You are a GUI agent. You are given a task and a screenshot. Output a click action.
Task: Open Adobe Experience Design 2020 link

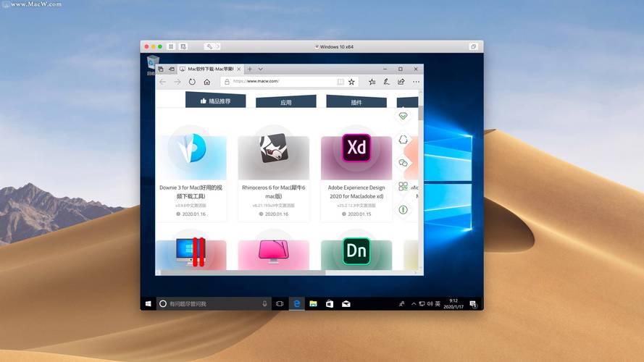click(356, 192)
